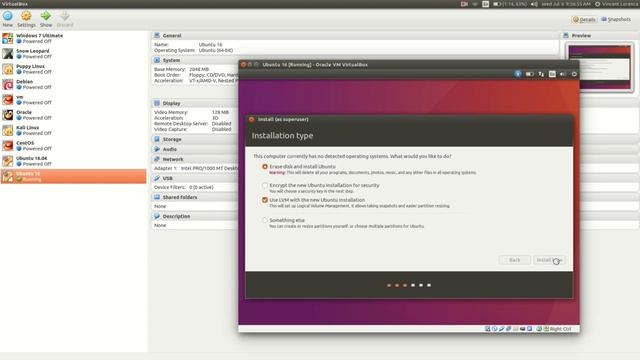Click battery icon in Ubuntu guest panel
The image size is (640, 360).
[x=530, y=74]
